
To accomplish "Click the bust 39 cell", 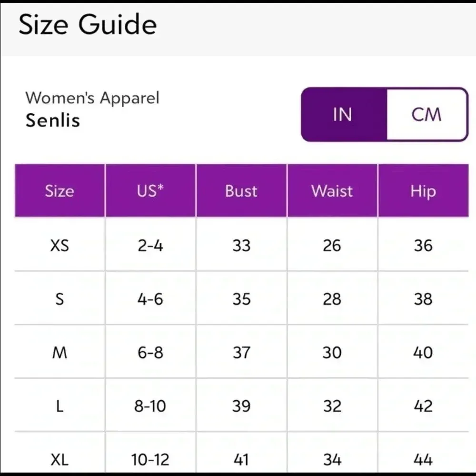I will 241,406.
